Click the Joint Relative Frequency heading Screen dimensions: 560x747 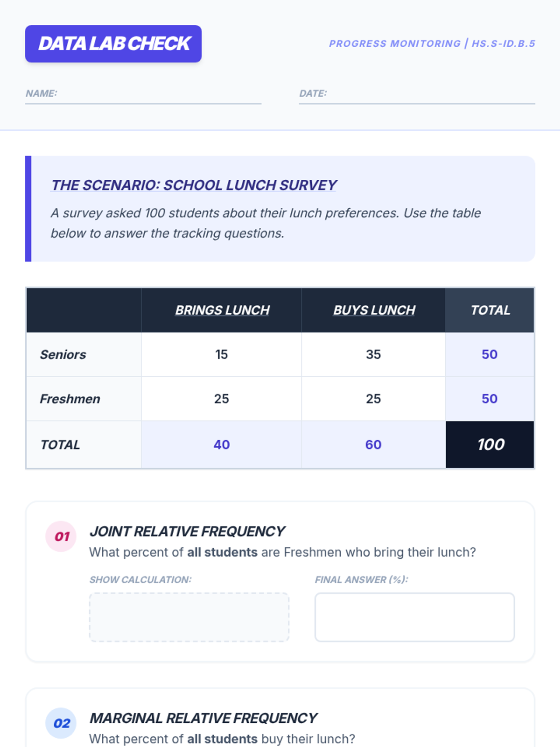pyautogui.click(x=187, y=531)
